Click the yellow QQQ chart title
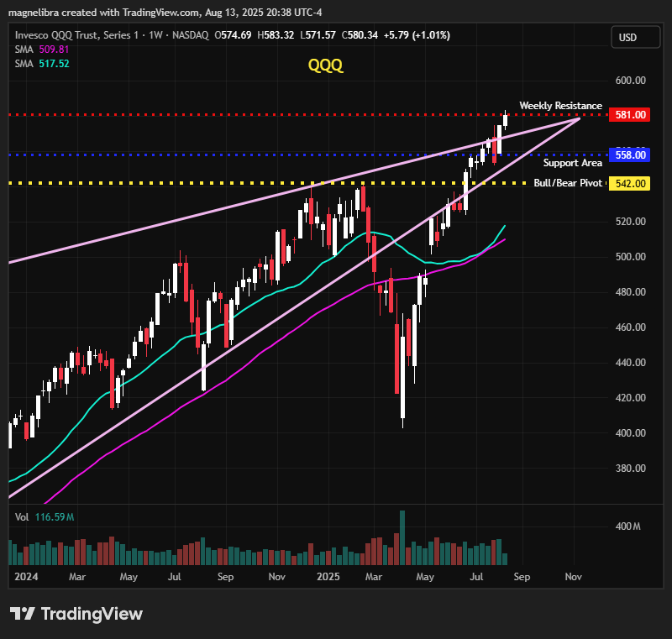The height and width of the screenshot is (639, 672). click(326, 65)
